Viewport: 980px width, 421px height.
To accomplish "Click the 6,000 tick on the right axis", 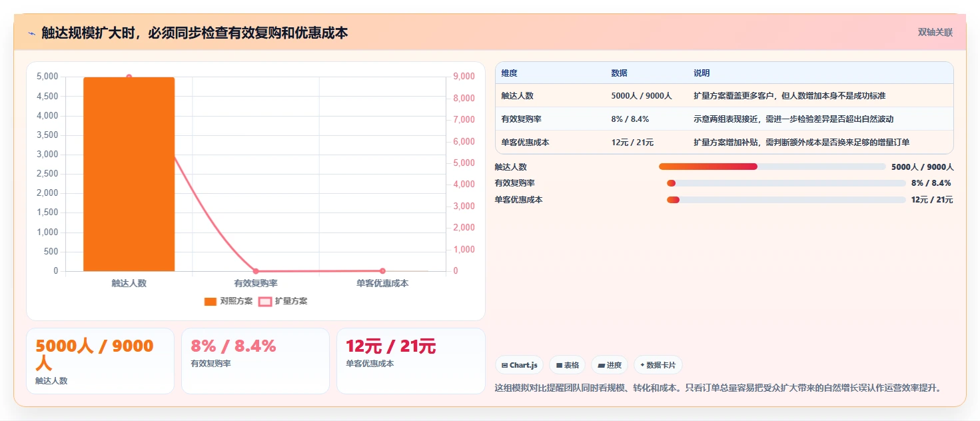I will [x=464, y=141].
